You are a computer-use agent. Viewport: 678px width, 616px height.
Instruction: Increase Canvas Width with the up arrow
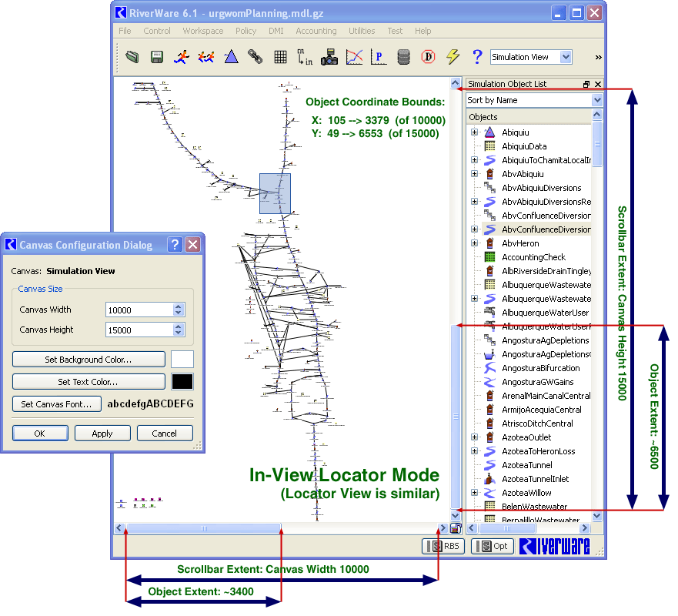[179, 306]
